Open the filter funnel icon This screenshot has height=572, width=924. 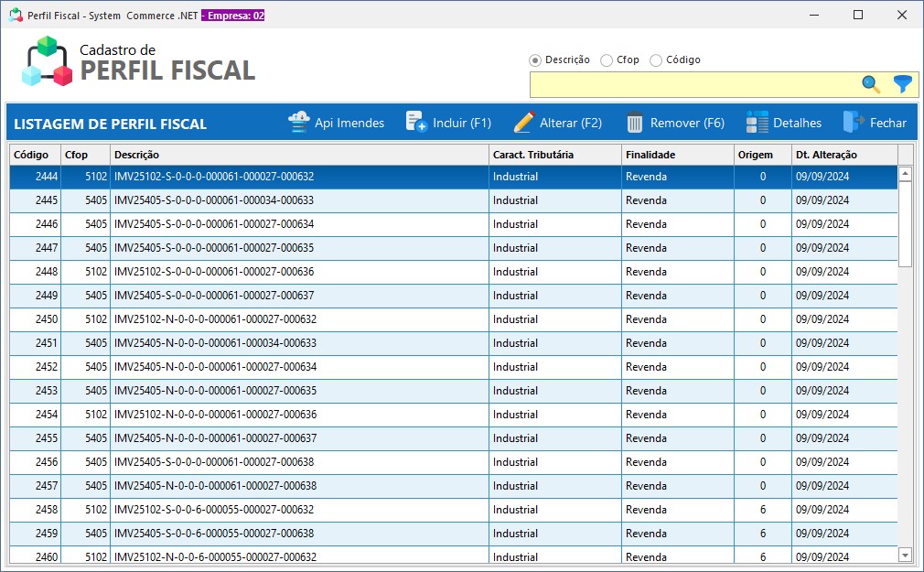tap(901, 83)
